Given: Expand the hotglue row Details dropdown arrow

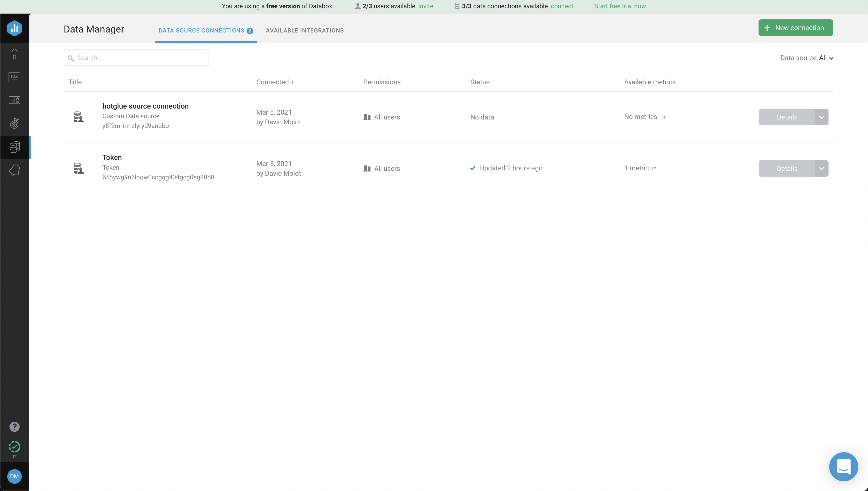Looking at the screenshot, I should click(x=821, y=117).
